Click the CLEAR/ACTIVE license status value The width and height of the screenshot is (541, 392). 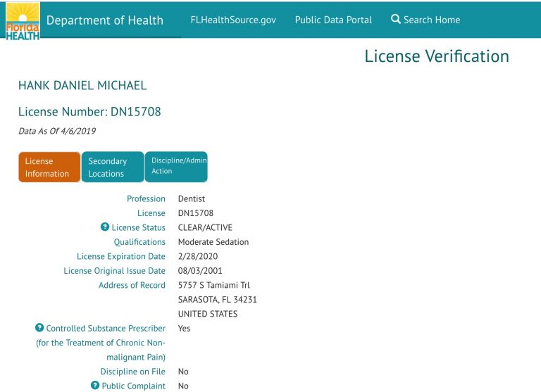(205, 227)
